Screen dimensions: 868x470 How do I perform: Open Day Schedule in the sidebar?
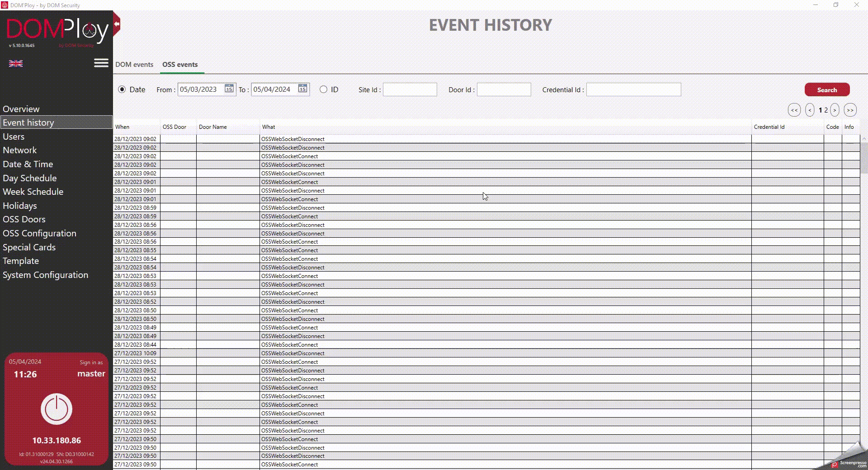[30, 178]
